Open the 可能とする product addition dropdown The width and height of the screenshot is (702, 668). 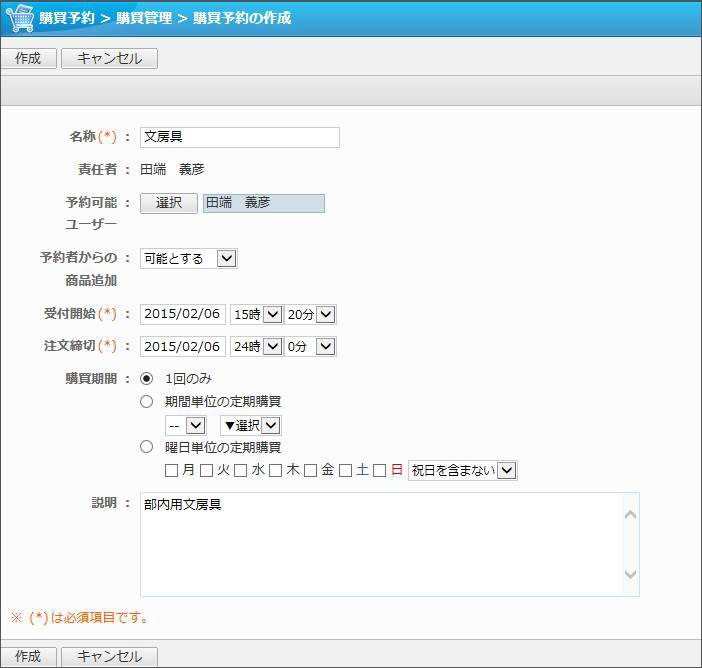point(189,259)
